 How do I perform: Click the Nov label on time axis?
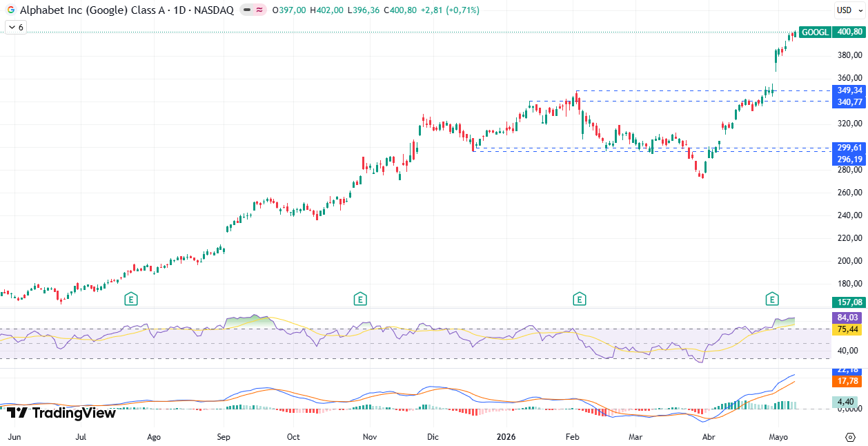coord(370,437)
